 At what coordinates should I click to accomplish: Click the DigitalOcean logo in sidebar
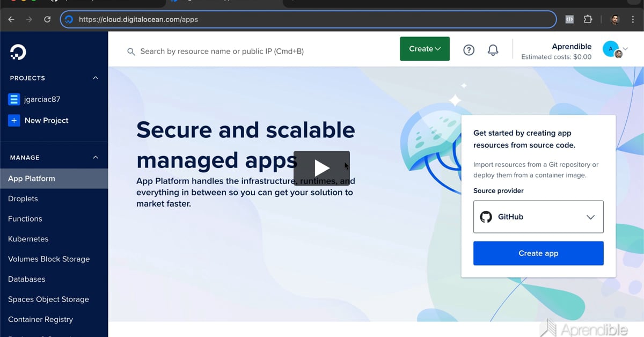click(x=18, y=52)
